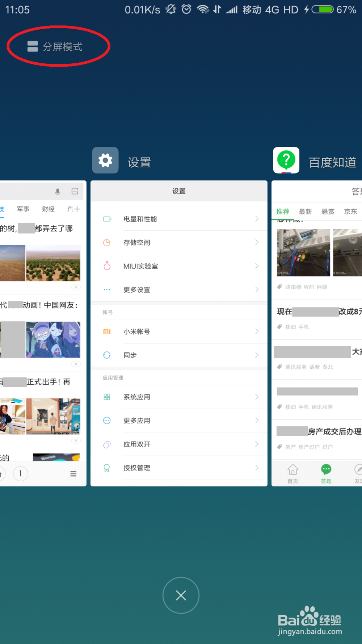Open 电量和性能 settings row
This screenshot has width=362, height=644.
click(179, 219)
